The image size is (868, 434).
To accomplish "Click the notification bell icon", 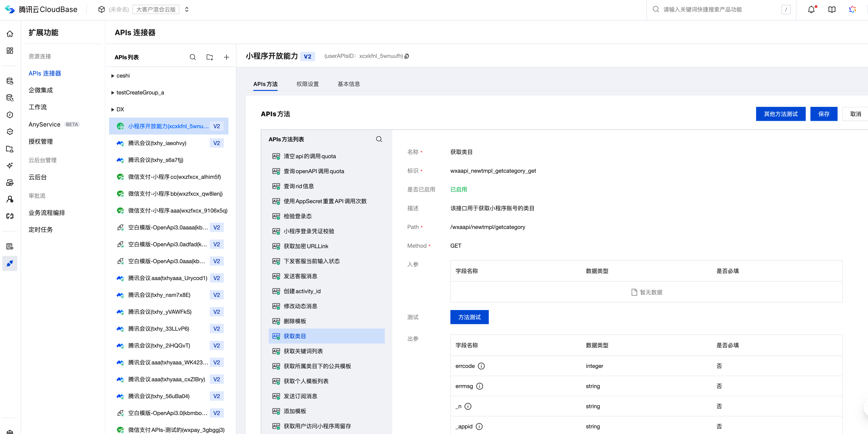I will pos(811,9).
